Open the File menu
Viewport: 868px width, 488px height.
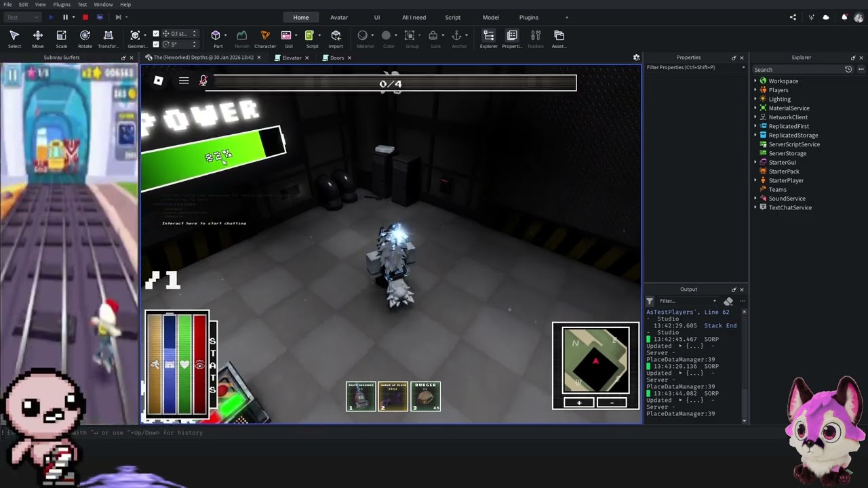7,5
